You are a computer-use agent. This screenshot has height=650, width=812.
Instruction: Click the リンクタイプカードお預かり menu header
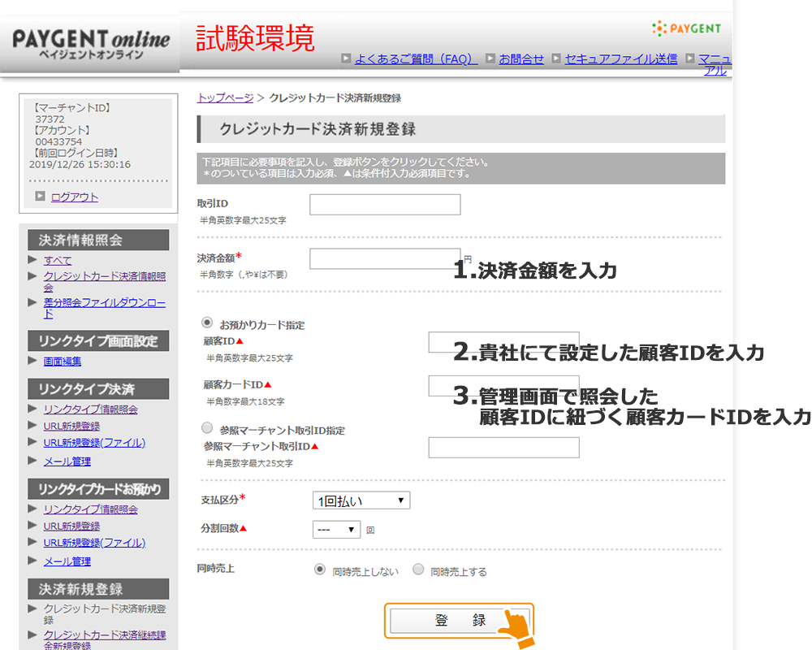[x=98, y=489]
